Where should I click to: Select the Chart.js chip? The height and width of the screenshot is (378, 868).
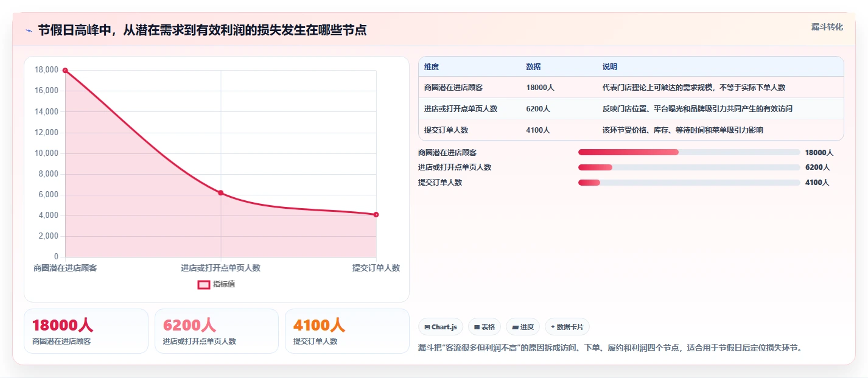[x=441, y=327]
